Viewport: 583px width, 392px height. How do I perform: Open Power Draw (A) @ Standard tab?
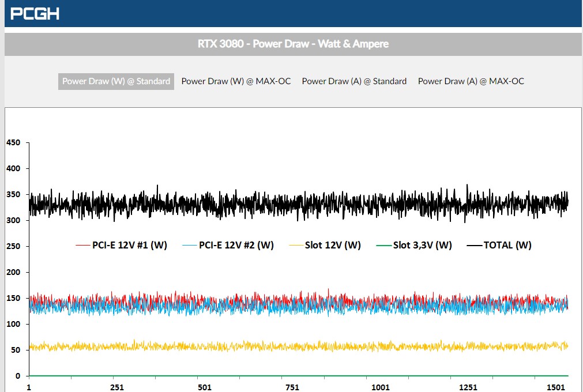[x=354, y=81]
